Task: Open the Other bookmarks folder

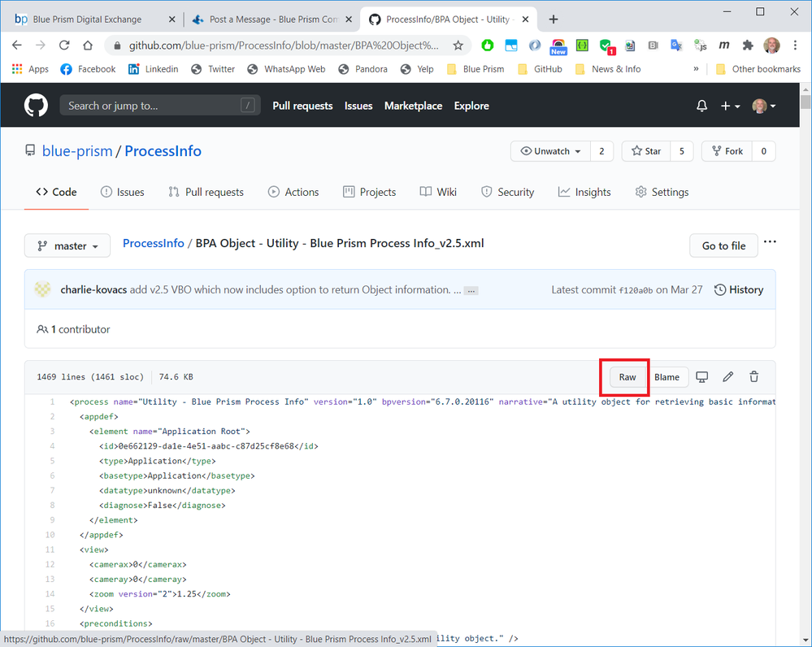Action: [x=758, y=69]
